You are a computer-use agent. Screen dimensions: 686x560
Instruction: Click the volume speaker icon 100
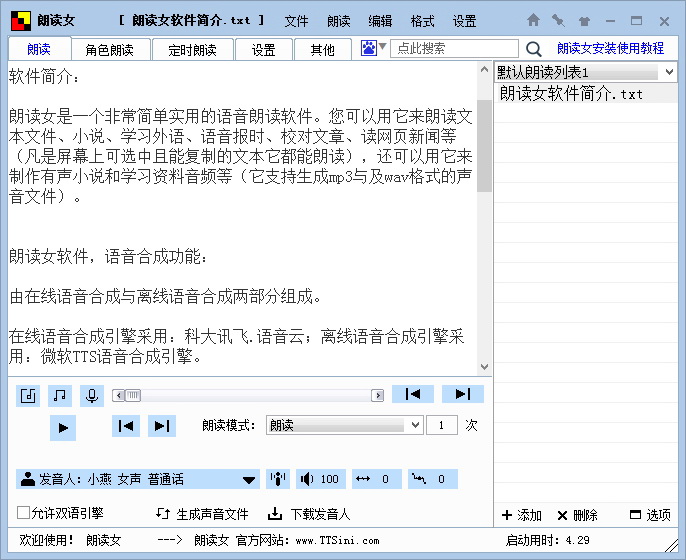(x=307, y=479)
